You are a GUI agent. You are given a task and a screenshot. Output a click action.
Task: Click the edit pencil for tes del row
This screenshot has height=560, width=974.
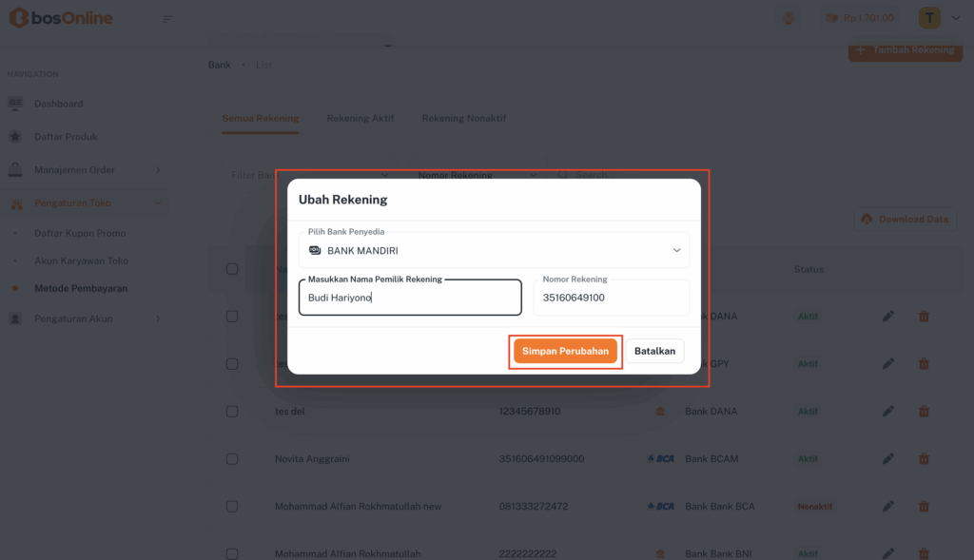(888, 412)
